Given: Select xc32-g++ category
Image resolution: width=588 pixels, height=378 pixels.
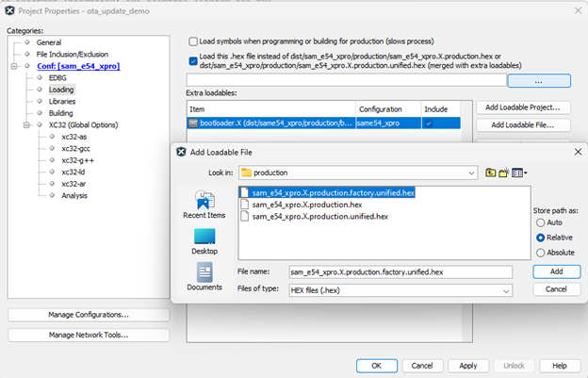Looking at the screenshot, I should pos(77,160).
